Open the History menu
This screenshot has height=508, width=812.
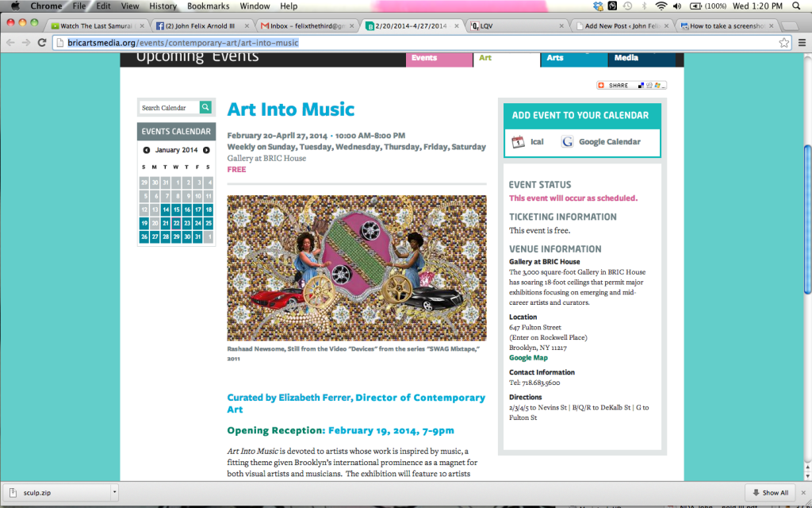pyautogui.click(x=163, y=6)
